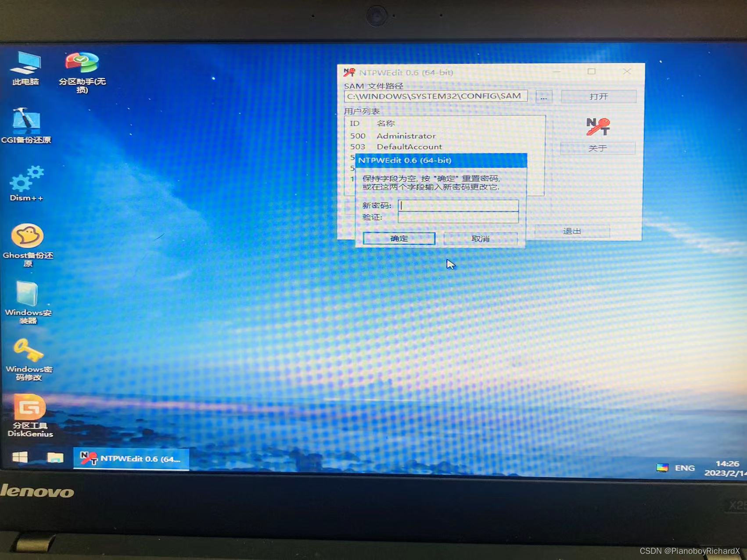Click the NT key logo in NTPWEdit
This screenshot has width=747, height=560.
point(598,126)
